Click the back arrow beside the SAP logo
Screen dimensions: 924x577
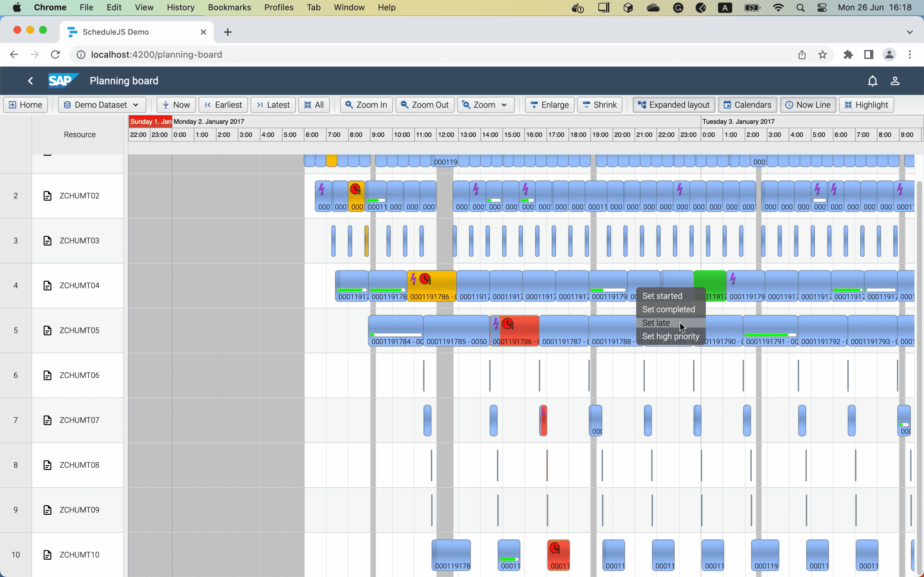[x=30, y=80]
